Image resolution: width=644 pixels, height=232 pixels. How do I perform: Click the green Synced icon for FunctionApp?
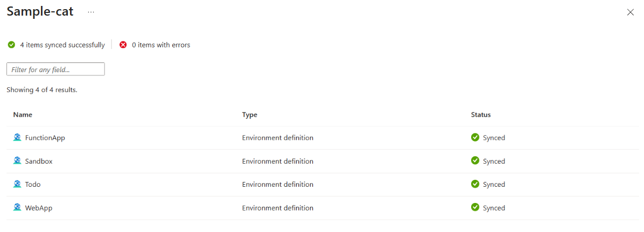point(475,138)
